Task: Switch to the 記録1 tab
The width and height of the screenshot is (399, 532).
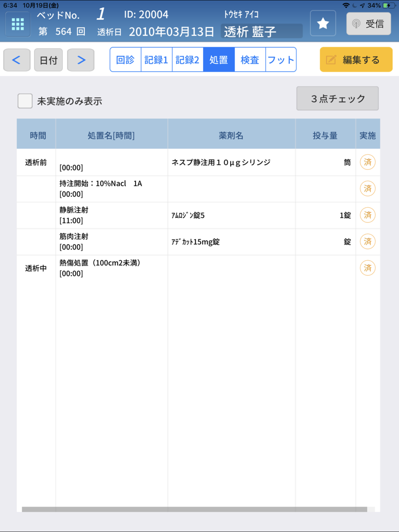Action: point(156,60)
